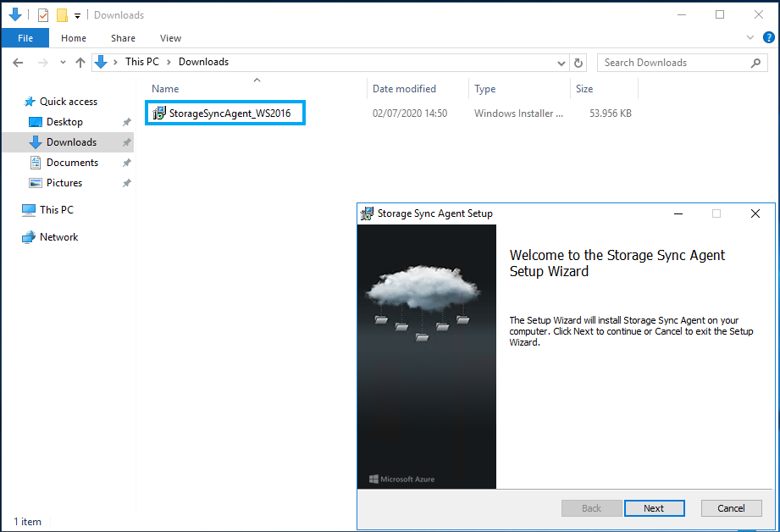Viewport: 780px width, 532px height.
Task: Click inside the Search Downloads field
Action: (x=673, y=63)
